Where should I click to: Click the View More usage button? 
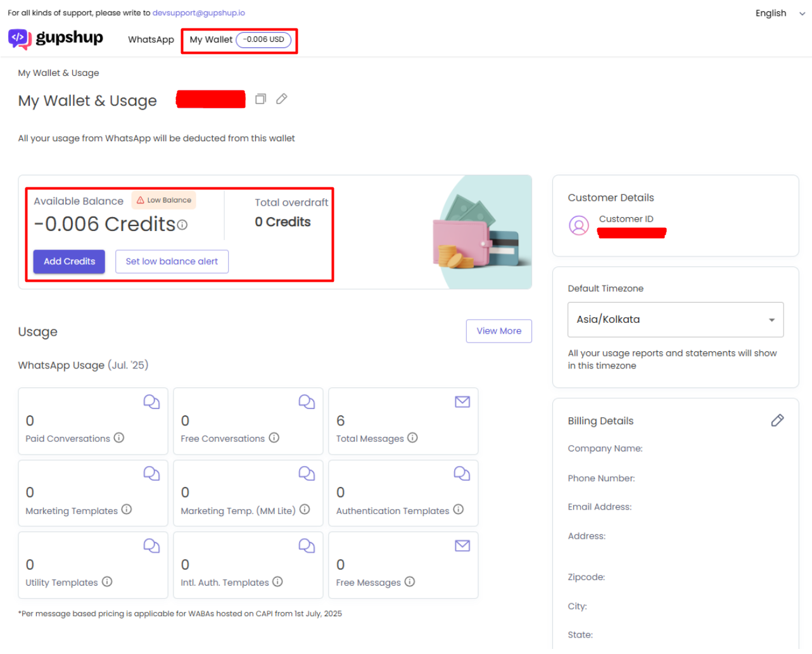pos(499,331)
